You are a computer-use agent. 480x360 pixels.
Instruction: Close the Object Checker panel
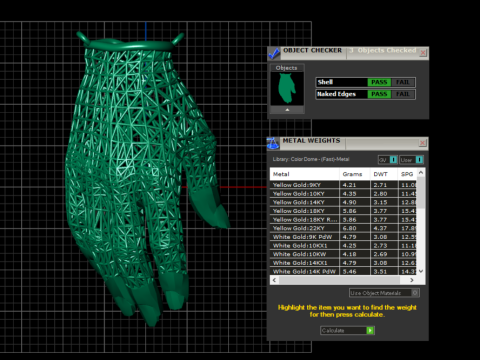[423, 53]
